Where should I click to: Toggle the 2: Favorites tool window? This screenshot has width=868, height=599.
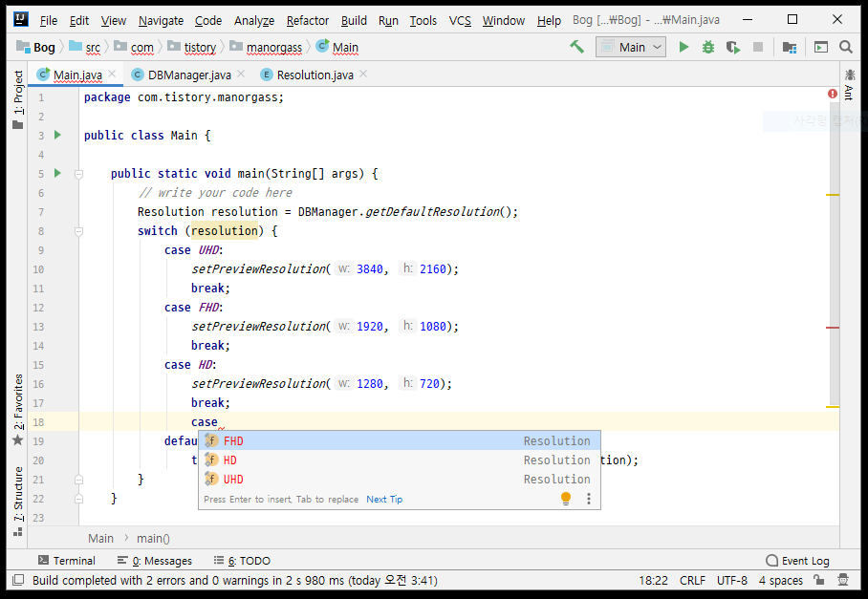(18, 410)
